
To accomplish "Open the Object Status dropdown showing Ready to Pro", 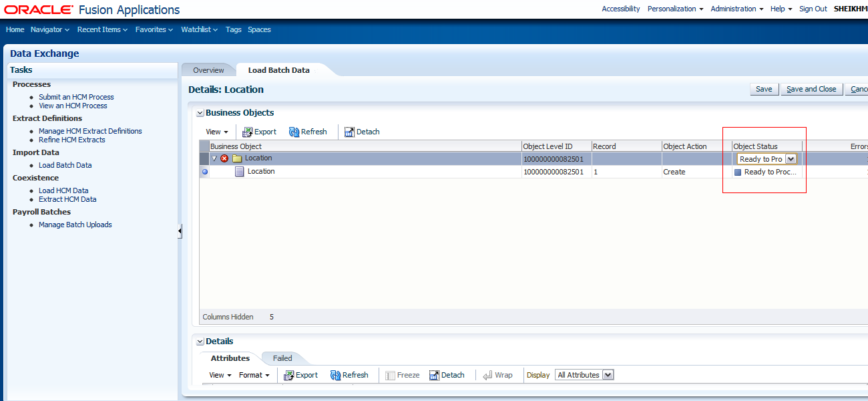I will (791, 158).
